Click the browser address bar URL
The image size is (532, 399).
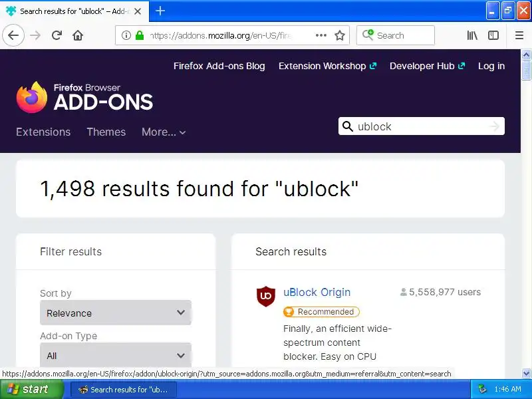pos(221,35)
